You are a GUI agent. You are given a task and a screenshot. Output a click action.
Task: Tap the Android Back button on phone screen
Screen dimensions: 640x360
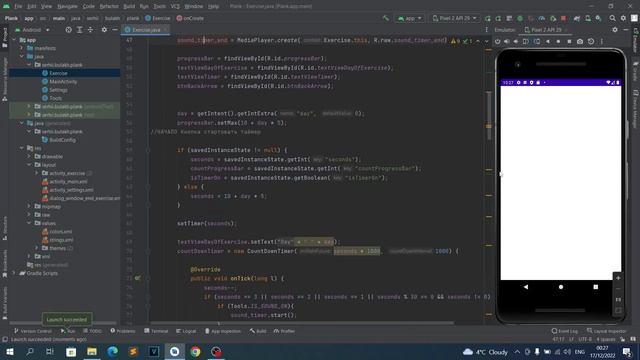pos(526,287)
